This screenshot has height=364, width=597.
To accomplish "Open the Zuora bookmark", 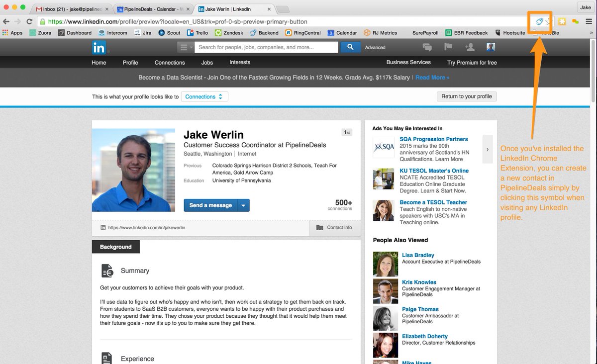I will [40, 33].
